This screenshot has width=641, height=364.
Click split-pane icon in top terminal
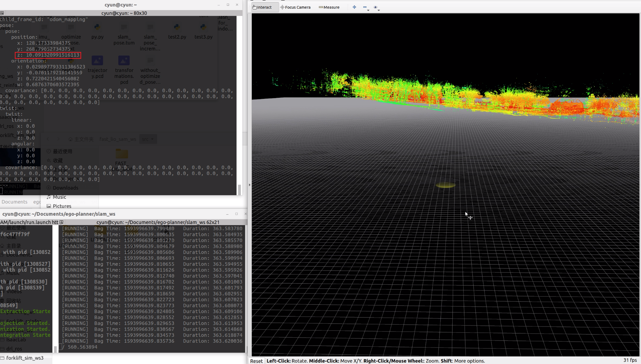click(2, 13)
